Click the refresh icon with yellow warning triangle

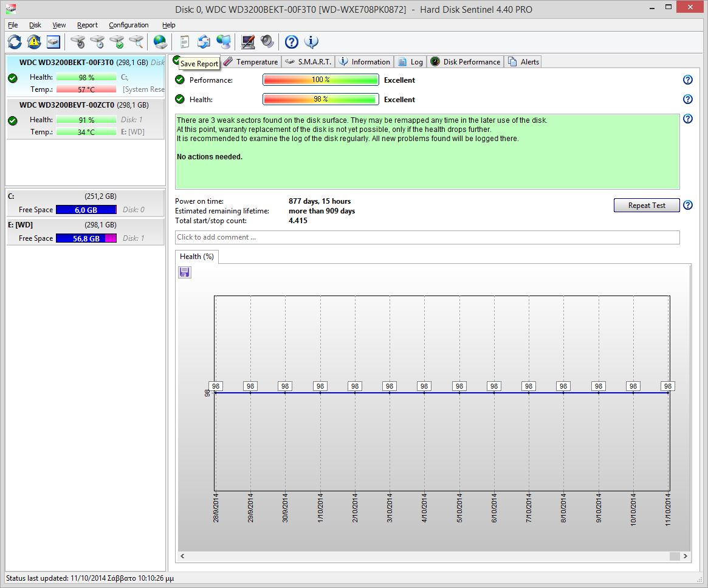[34, 42]
